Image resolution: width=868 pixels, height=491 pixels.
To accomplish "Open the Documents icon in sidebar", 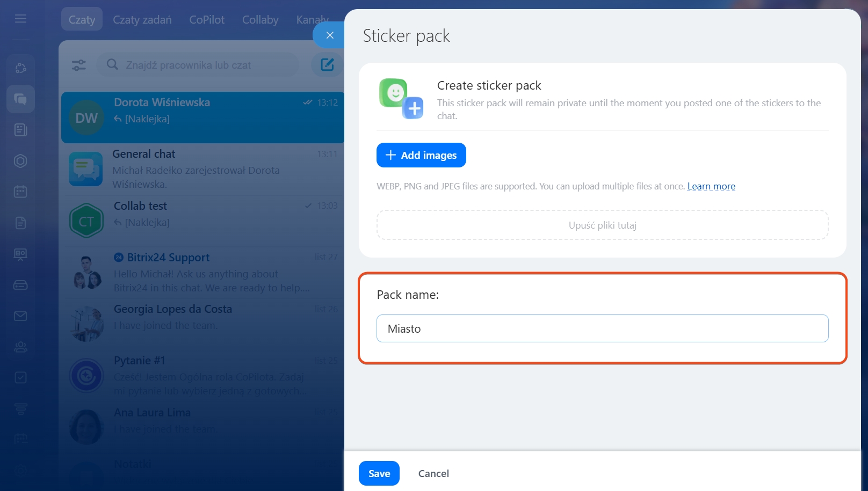I will (x=20, y=223).
